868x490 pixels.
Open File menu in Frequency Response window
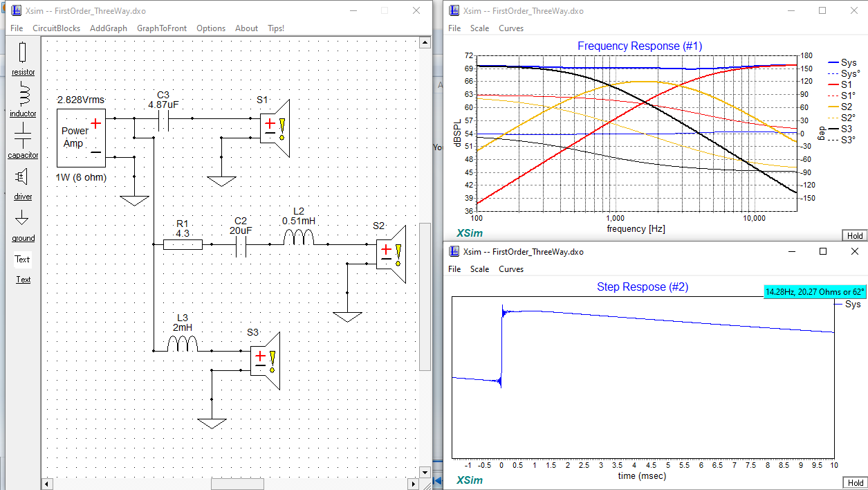click(x=454, y=28)
